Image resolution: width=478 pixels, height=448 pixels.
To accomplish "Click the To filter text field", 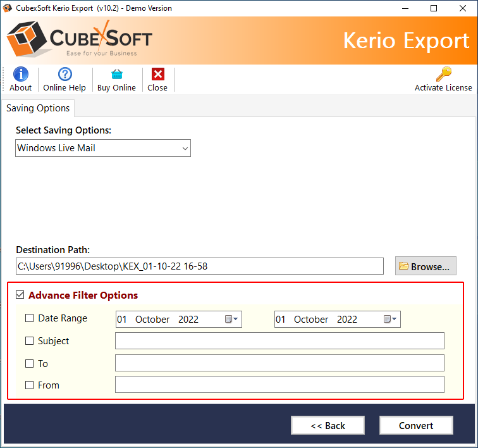I will (279, 363).
